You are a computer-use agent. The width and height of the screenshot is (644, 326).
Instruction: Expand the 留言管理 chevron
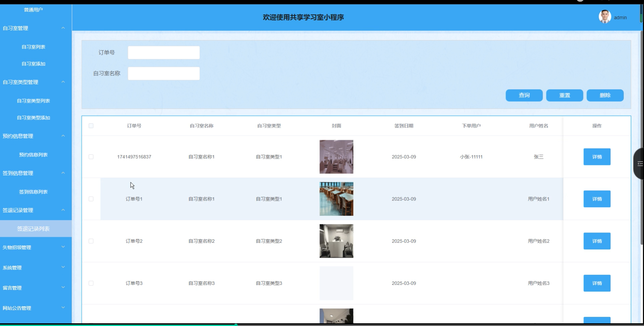[63, 288]
